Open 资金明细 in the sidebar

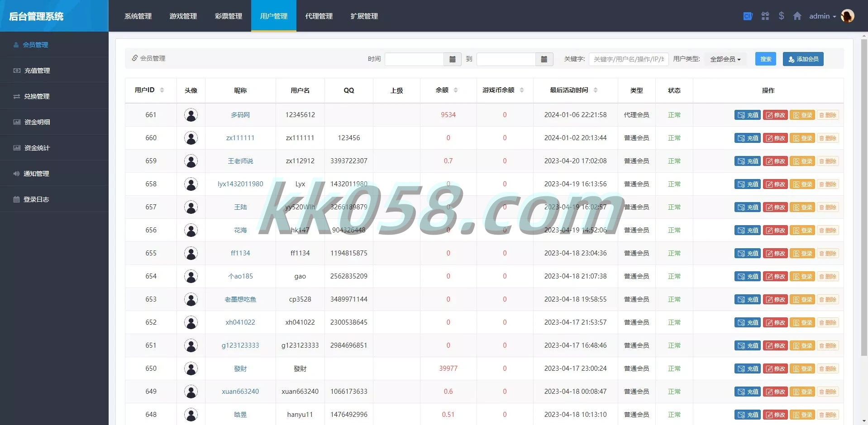(54, 122)
